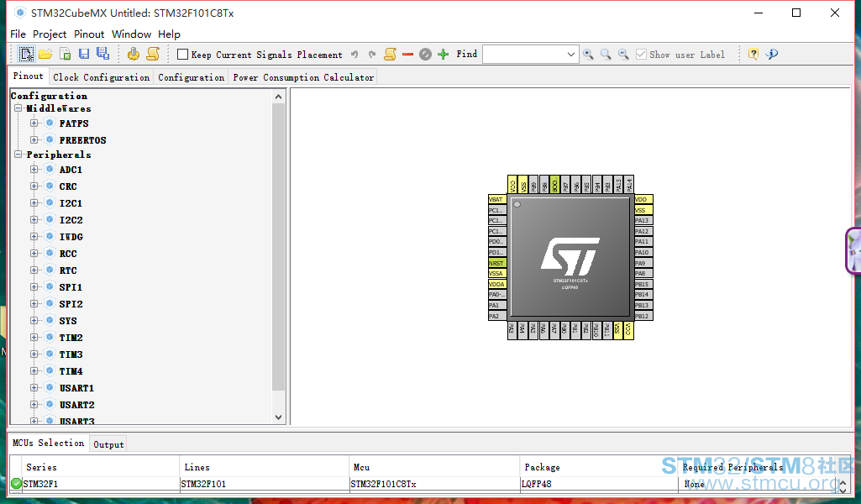Click the LQFP48 package table cell
Screen dimensions: 861x504
point(599,484)
